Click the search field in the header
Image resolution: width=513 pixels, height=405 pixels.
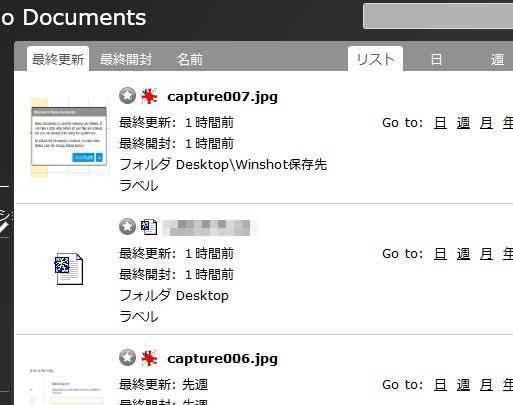(x=438, y=16)
